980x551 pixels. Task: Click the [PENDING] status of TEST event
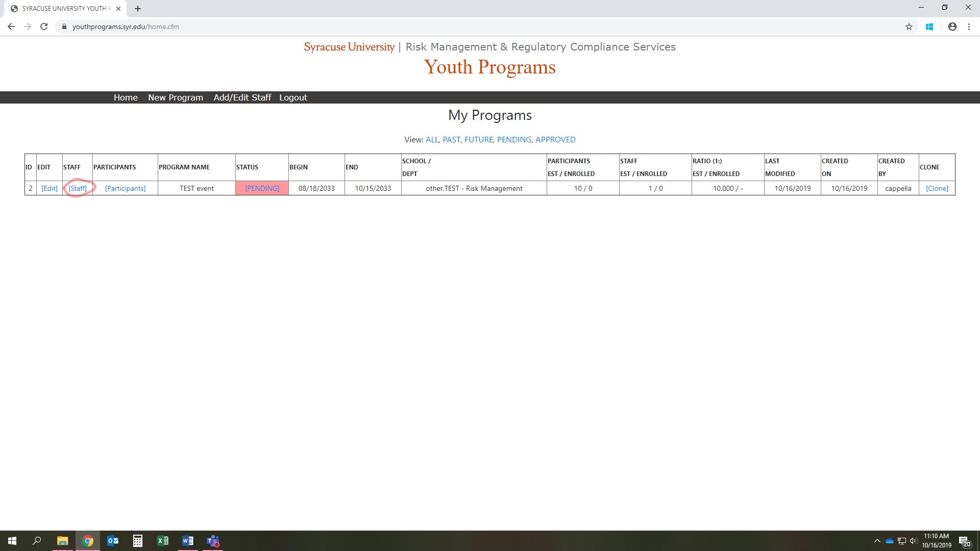coord(262,188)
